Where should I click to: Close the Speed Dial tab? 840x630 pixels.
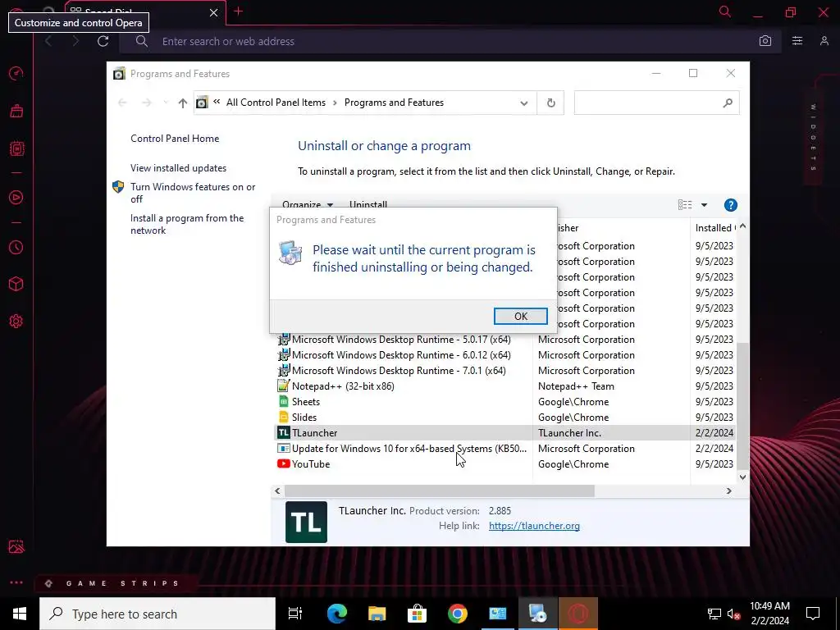pyautogui.click(x=213, y=12)
